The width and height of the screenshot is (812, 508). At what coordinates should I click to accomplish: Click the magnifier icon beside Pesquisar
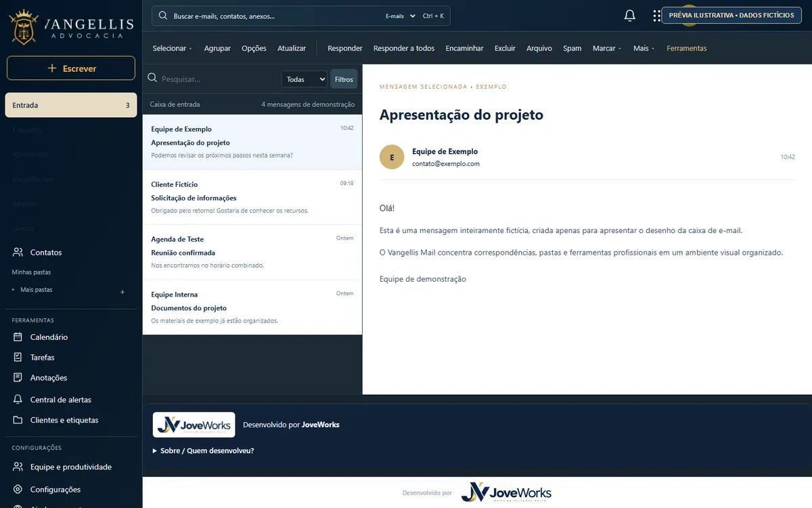(x=152, y=79)
